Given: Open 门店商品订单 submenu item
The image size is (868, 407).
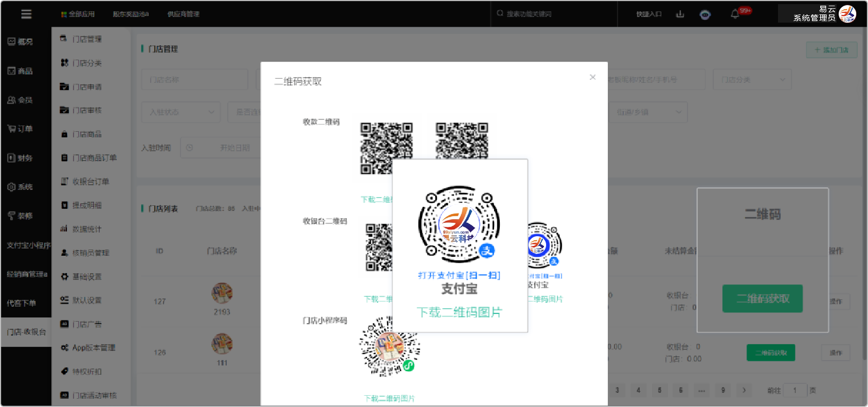Looking at the screenshot, I should [95, 158].
